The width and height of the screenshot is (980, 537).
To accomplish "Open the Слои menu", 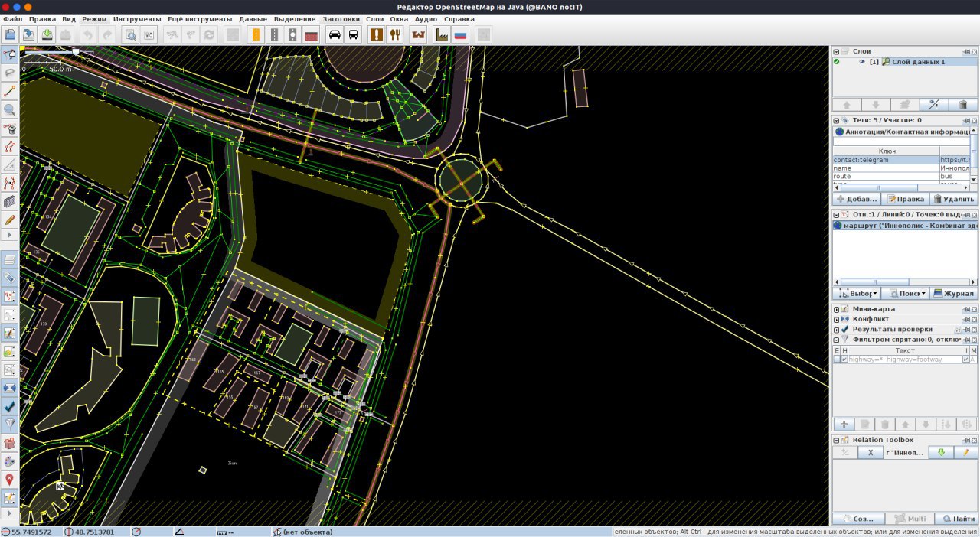I will [374, 18].
